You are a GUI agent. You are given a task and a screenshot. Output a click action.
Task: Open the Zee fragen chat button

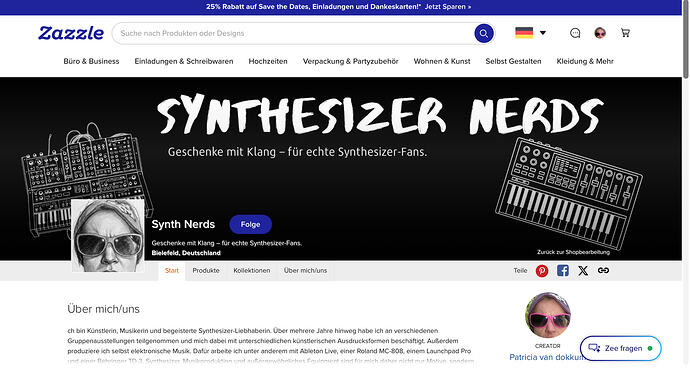point(620,348)
